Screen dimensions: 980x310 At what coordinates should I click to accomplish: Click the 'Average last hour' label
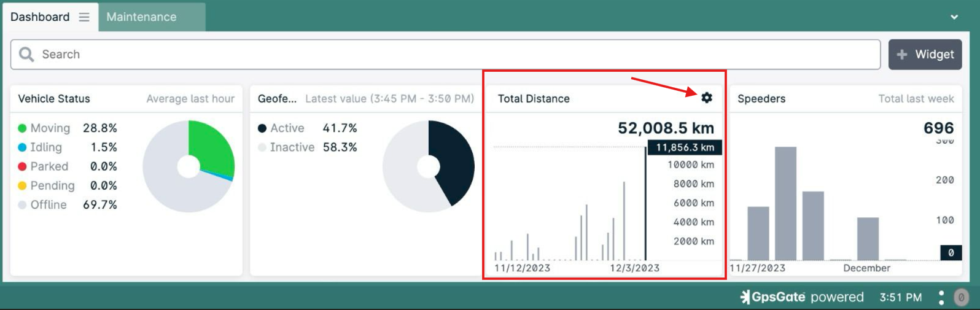coord(190,99)
